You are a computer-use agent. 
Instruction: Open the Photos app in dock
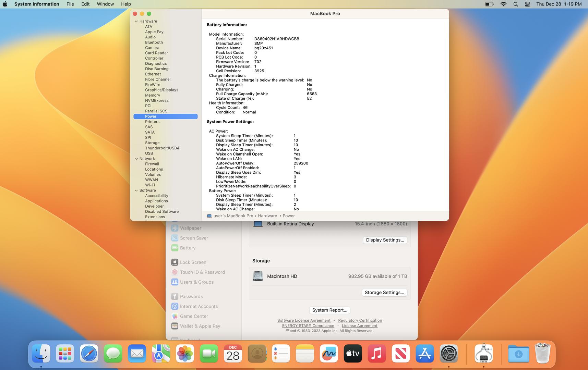tap(185, 354)
